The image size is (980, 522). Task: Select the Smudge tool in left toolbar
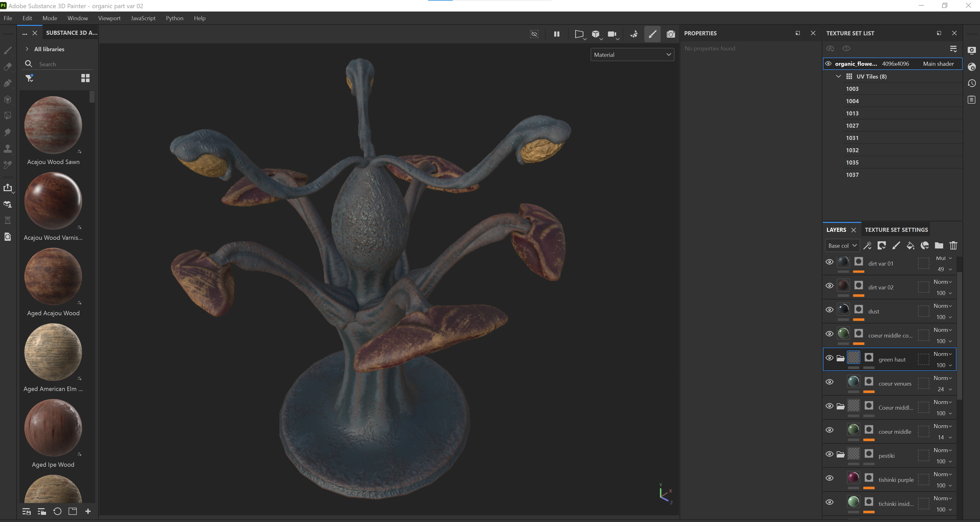tap(8, 132)
